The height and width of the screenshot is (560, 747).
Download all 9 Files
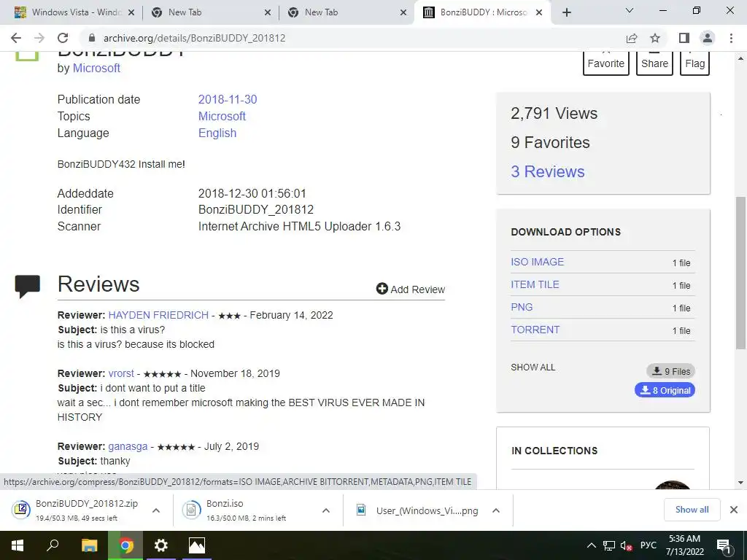(x=671, y=371)
